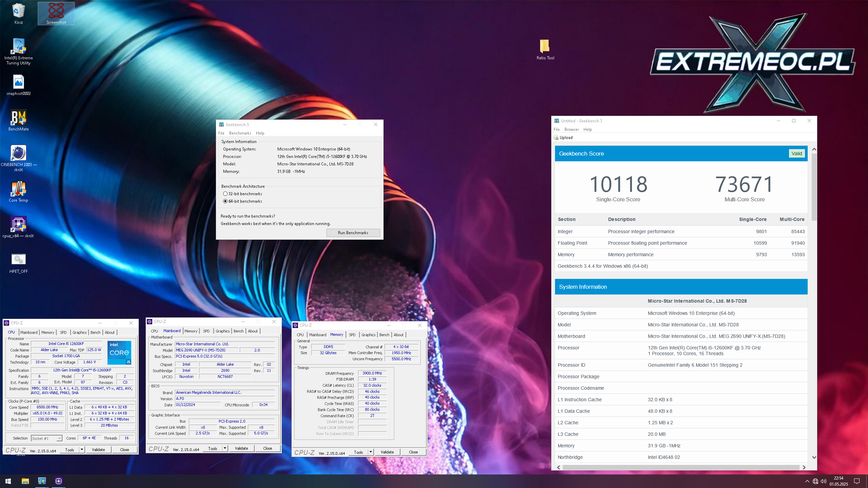The width and height of the screenshot is (868, 488).
Task: Click the Geekbench results vertical scrollbar
Action: click(814, 187)
